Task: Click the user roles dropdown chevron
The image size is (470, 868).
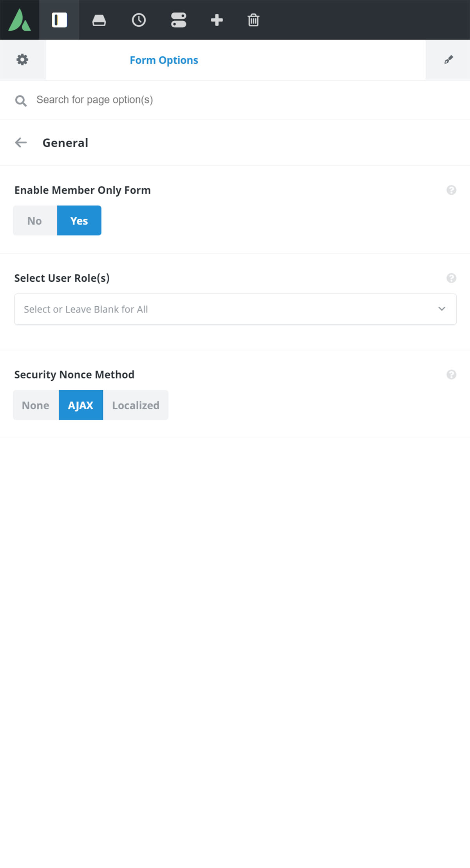Action: point(442,309)
